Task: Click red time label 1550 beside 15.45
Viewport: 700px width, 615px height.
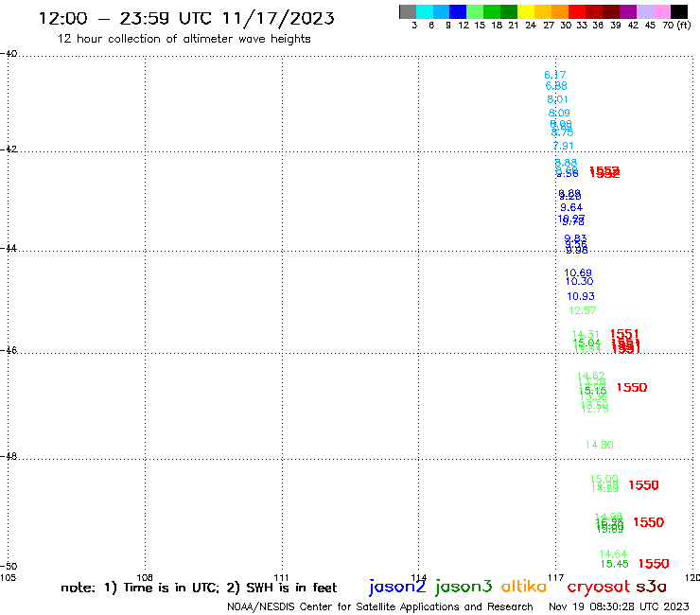Action: point(654,564)
